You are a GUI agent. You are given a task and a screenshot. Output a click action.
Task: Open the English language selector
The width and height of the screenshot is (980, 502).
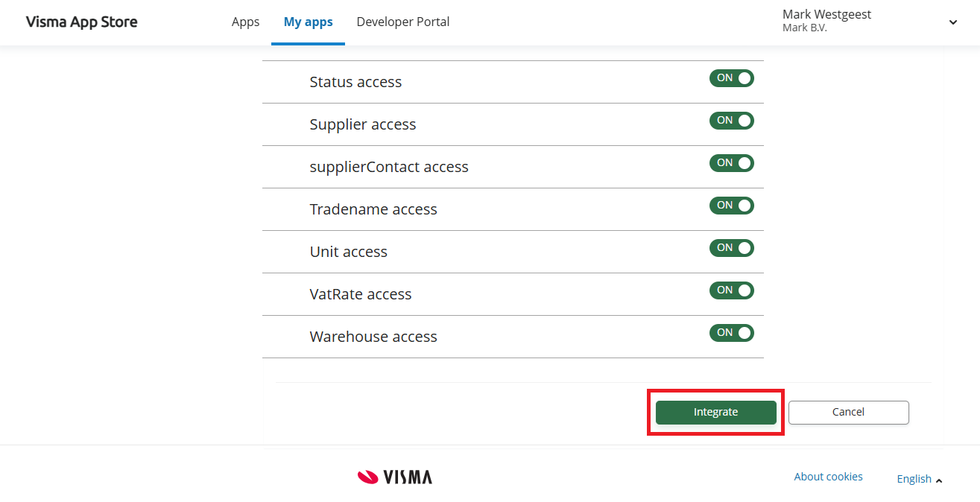point(919,479)
